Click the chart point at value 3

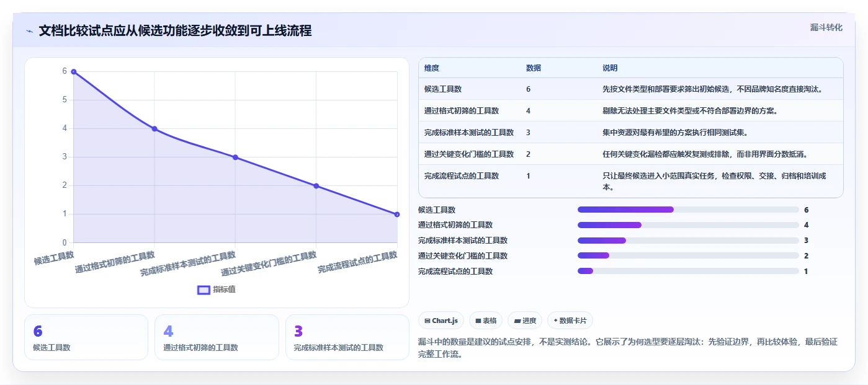[x=235, y=157]
